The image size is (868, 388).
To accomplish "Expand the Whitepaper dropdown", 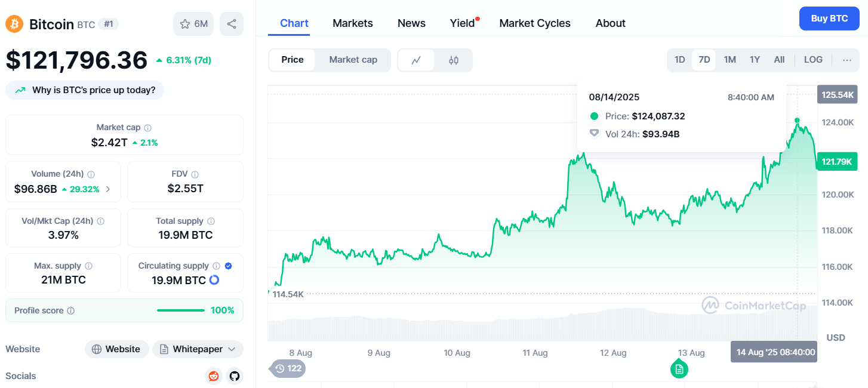I will pos(198,349).
